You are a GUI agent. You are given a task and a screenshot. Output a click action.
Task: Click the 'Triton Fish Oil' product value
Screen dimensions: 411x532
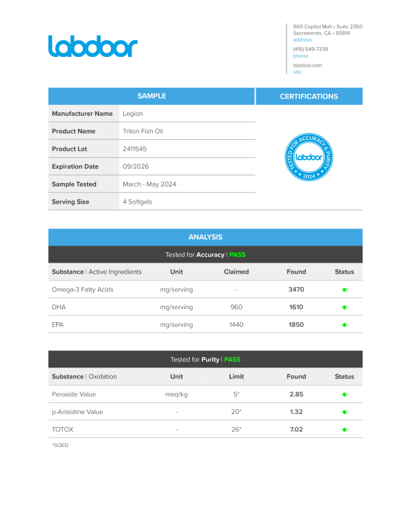click(142, 132)
